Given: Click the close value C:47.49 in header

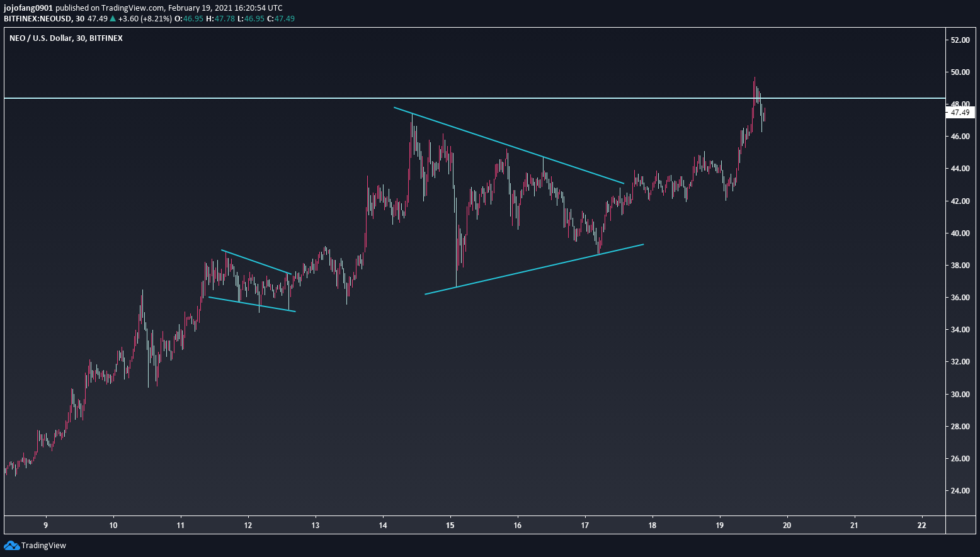Looking at the screenshot, I should (281, 18).
